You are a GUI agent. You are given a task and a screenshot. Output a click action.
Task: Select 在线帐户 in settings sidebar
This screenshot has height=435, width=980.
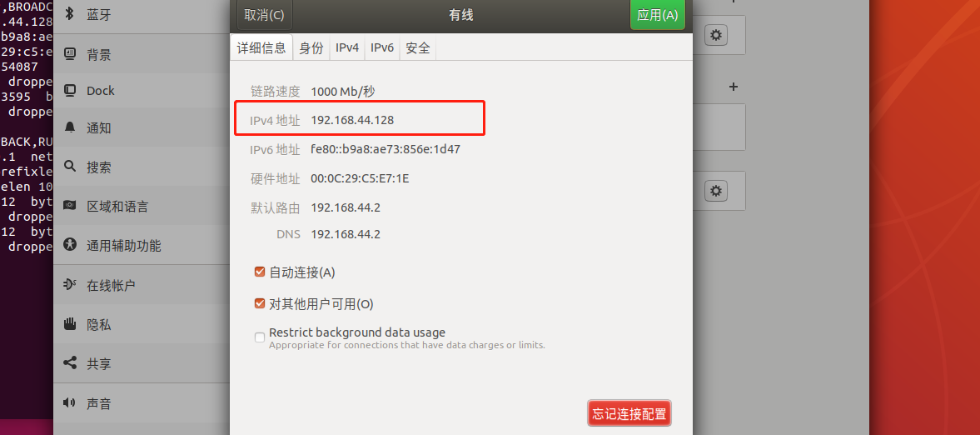[x=142, y=286]
